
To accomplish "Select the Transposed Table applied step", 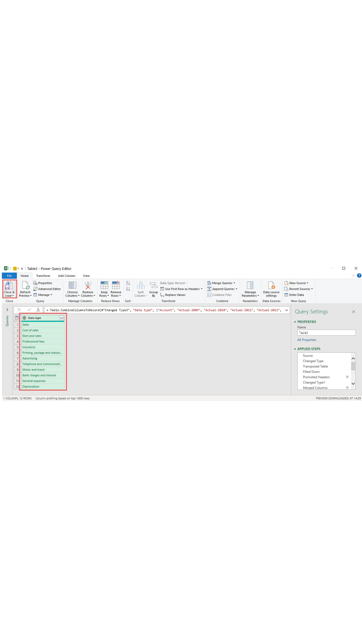I will [x=315, y=366].
